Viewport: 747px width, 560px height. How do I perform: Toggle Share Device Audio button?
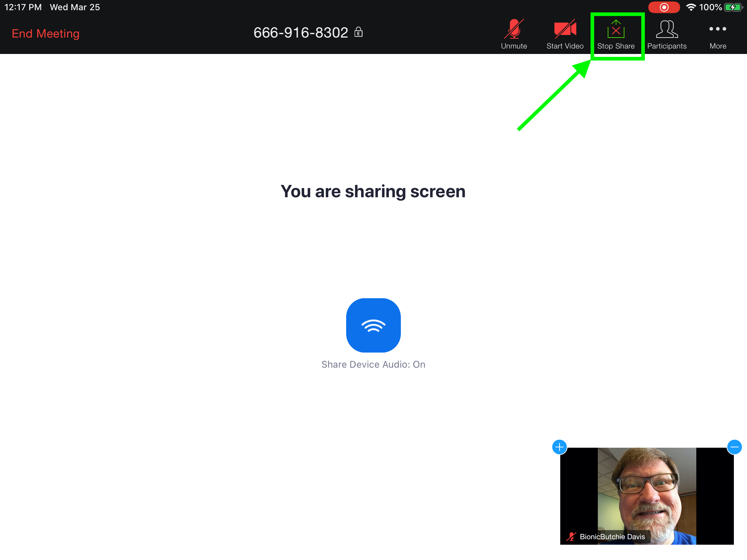tap(373, 325)
